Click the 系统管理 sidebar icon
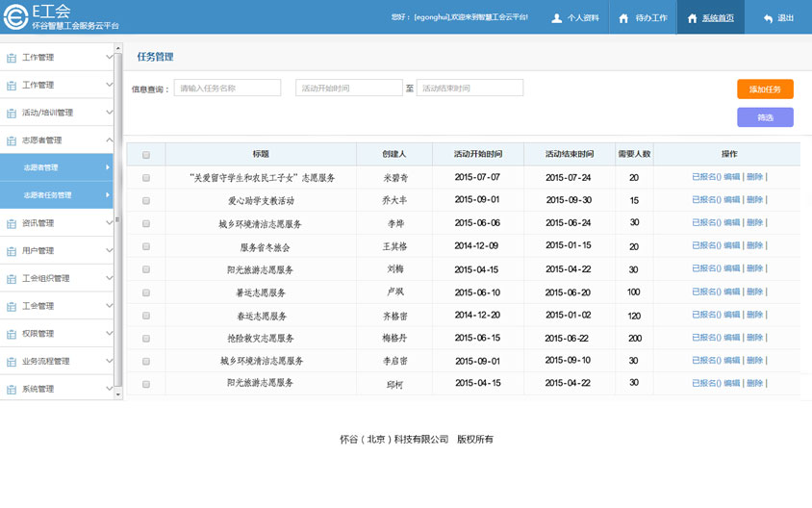 click(x=12, y=390)
